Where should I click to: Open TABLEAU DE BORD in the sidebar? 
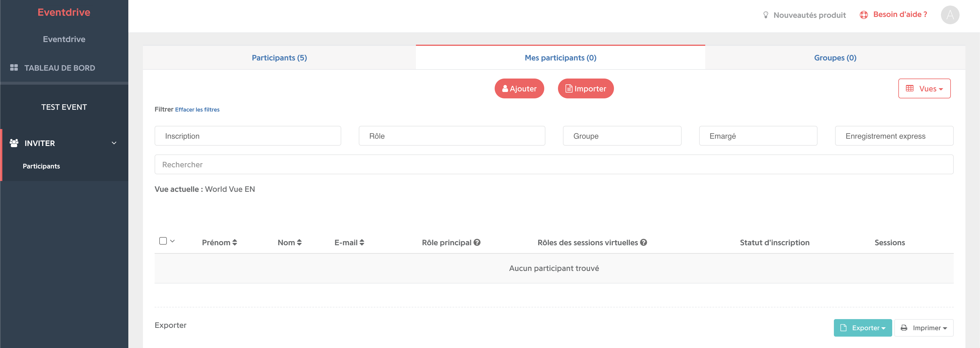click(60, 68)
